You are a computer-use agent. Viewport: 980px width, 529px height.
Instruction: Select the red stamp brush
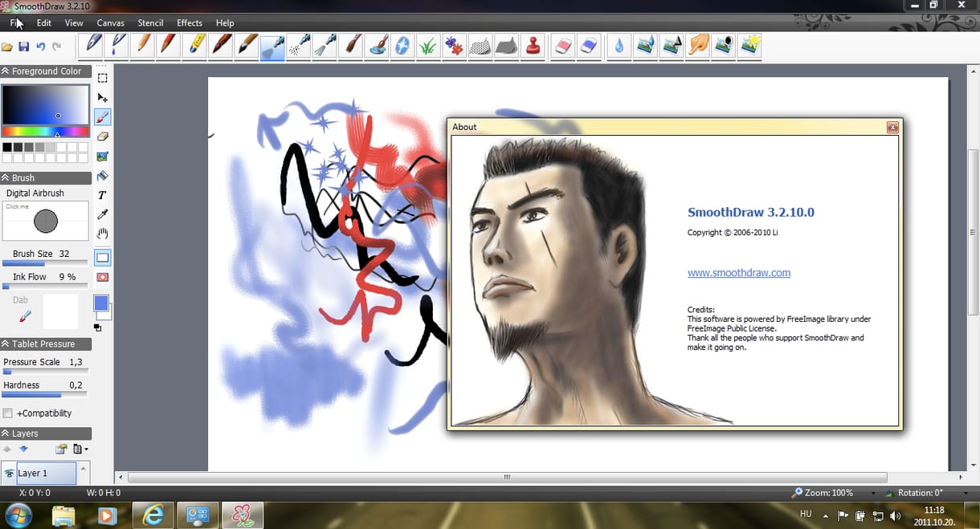[532, 46]
